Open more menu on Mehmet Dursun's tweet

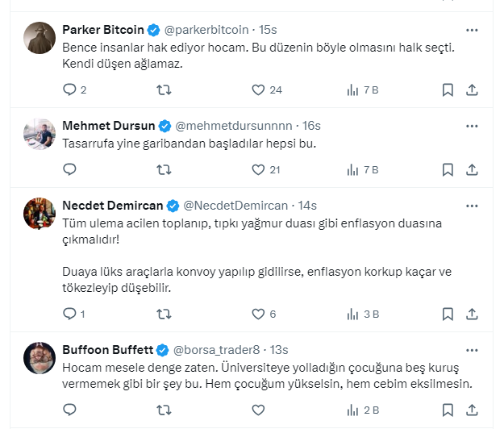(x=472, y=126)
